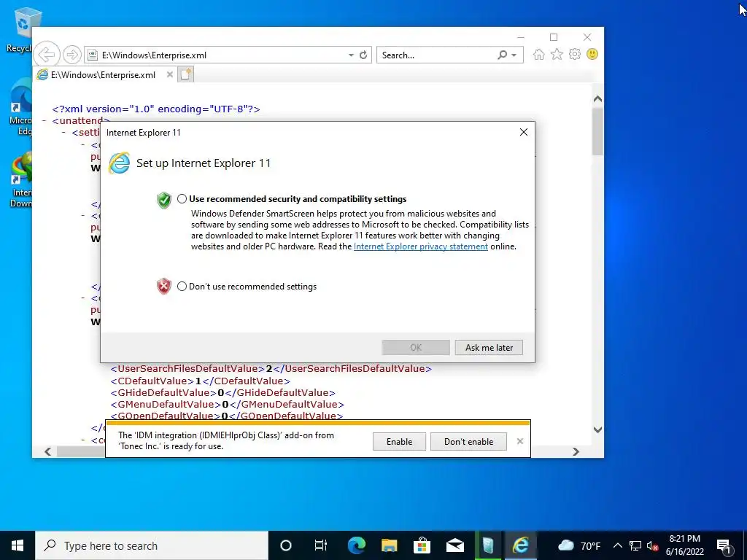Refresh the Enterprise.xml page
Screen dimensions: 747x560
click(363, 55)
